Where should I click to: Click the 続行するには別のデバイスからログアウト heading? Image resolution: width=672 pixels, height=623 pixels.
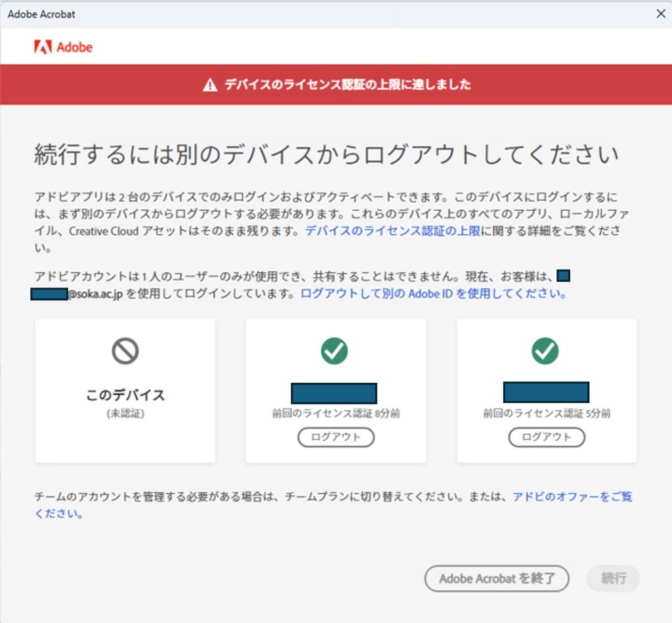pyautogui.click(x=326, y=156)
